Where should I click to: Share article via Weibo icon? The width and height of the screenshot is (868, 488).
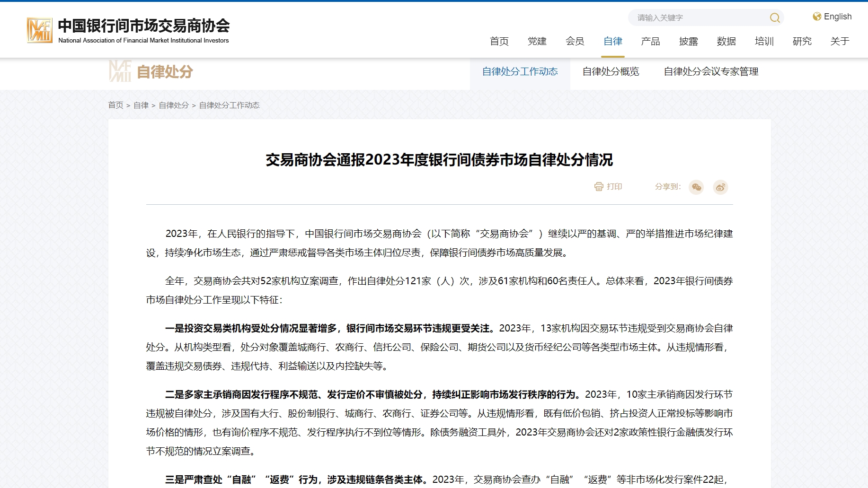pyautogui.click(x=720, y=187)
